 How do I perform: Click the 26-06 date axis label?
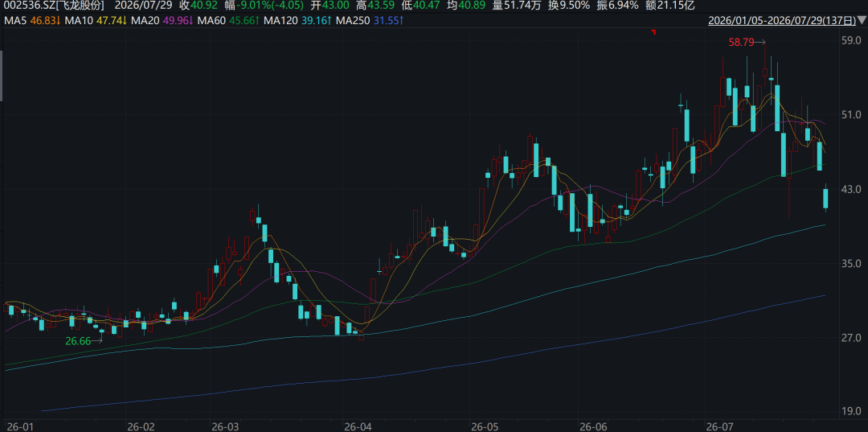click(x=592, y=427)
